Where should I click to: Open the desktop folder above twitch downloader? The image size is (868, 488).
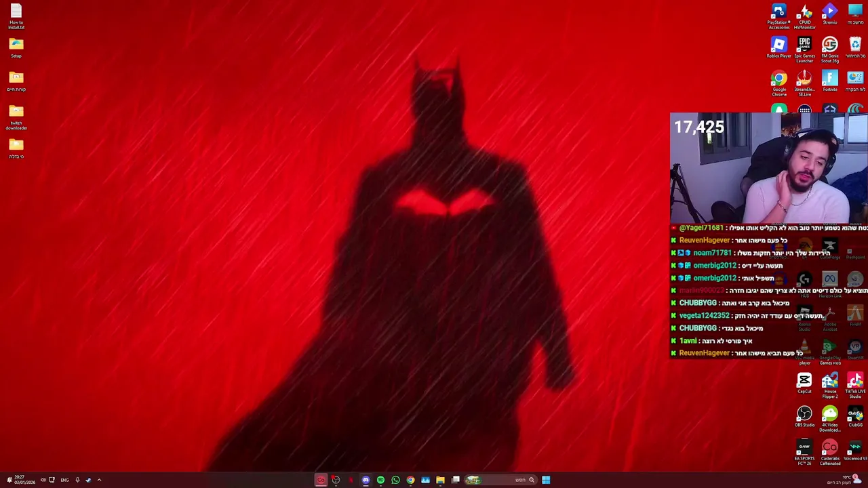coord(16,81)
